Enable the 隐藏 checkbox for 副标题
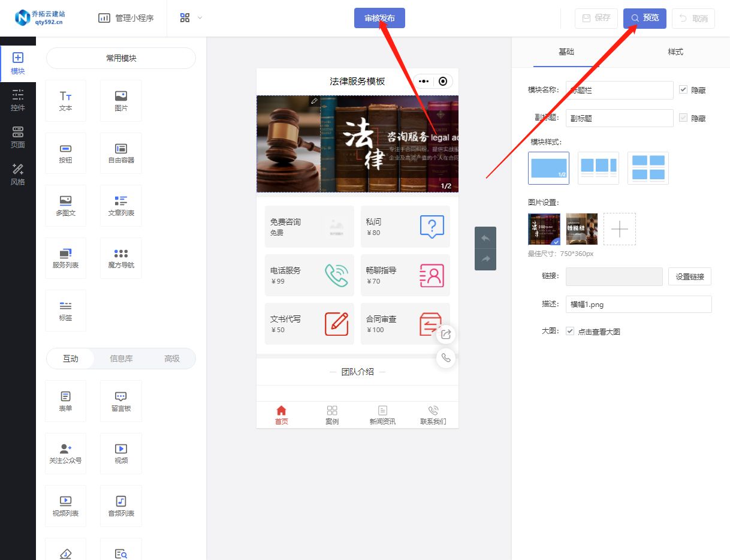Screen dimensions: 730x560 (683, 118)
